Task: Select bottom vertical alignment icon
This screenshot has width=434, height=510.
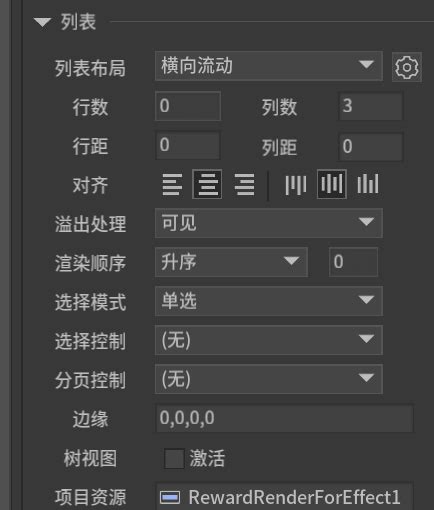Action: coord(368,184)
